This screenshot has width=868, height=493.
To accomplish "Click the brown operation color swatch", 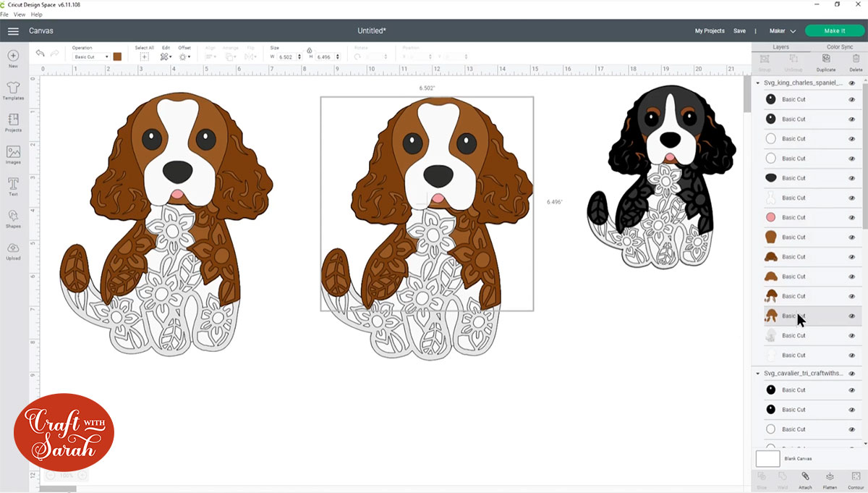I will 117,56.
